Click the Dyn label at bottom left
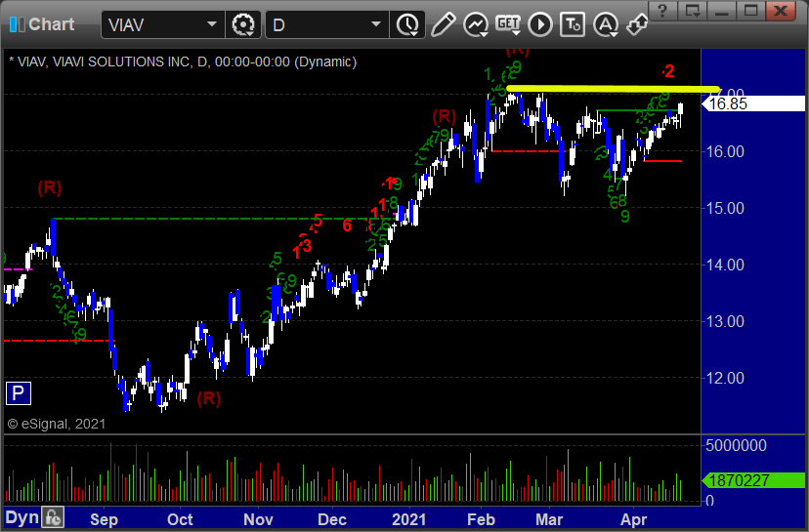 [x=22, y=517]
